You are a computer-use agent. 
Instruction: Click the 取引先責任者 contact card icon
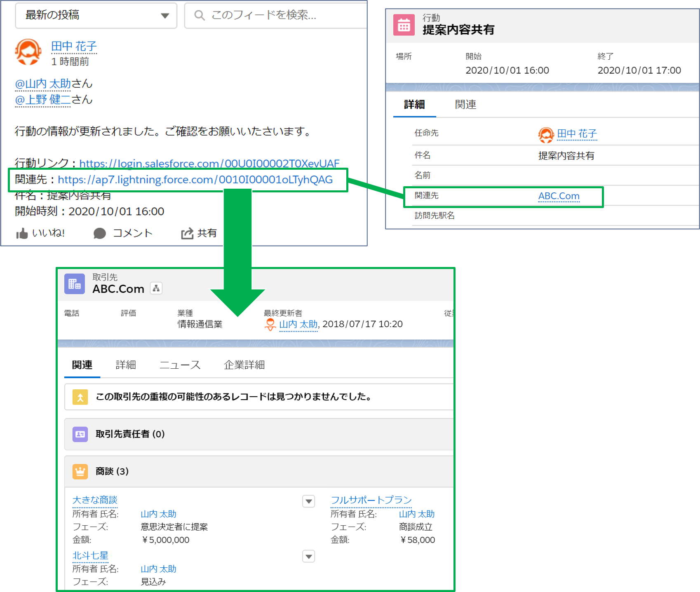coord(80,434)
